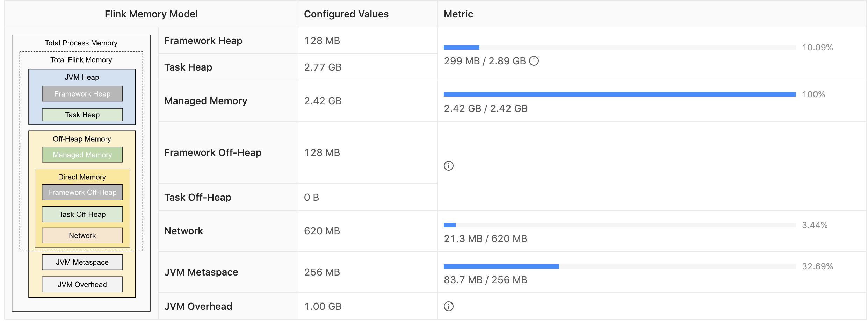The height and width of the screenshot is (321, 868).
Task: Click the Task Heap box in memory diagram
Action: 82,115
